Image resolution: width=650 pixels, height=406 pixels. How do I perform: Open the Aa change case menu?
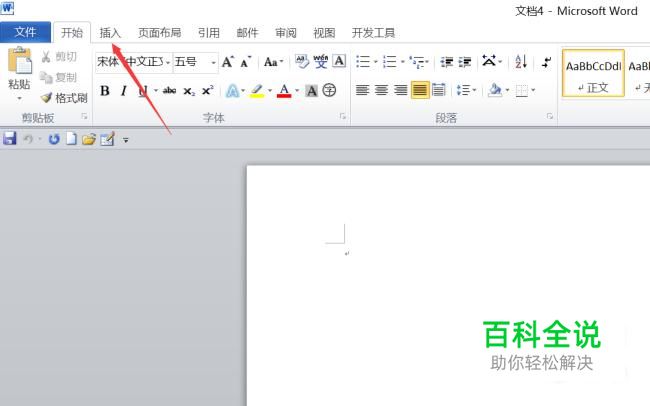273,62
